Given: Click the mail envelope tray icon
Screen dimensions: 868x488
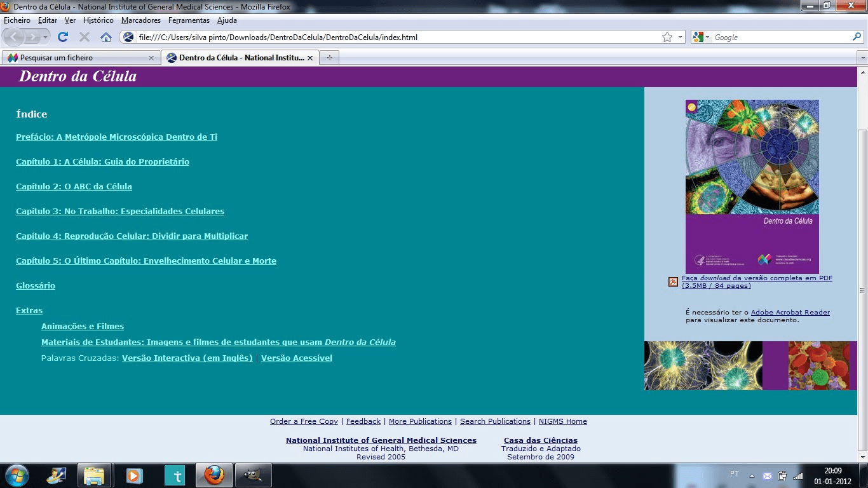Looking at the screenshot, I should (768, 476).
